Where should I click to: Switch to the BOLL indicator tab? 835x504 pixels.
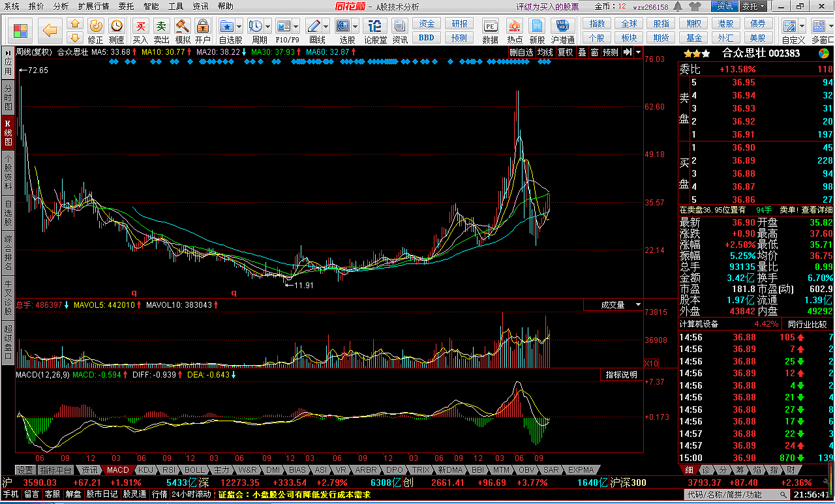[x=194, y=469]
